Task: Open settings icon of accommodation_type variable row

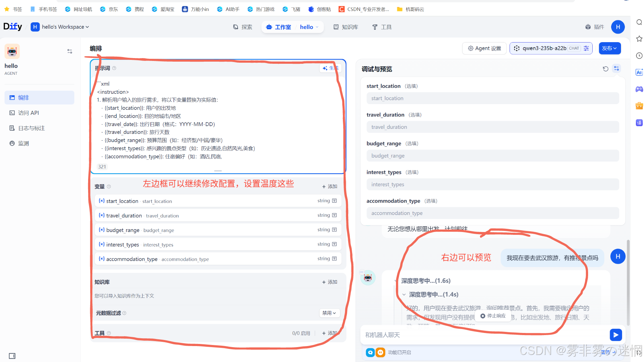Action: pos(334,259)
